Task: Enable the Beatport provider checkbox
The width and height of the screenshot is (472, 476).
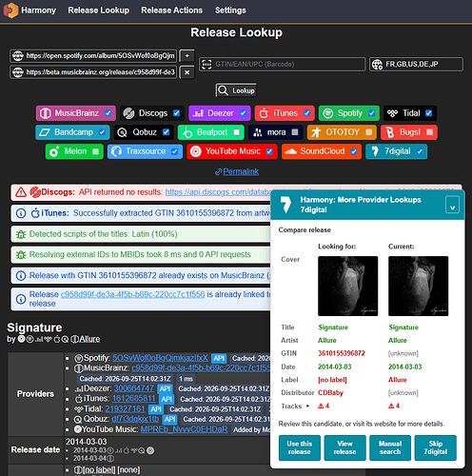Action: coord(237,132)
